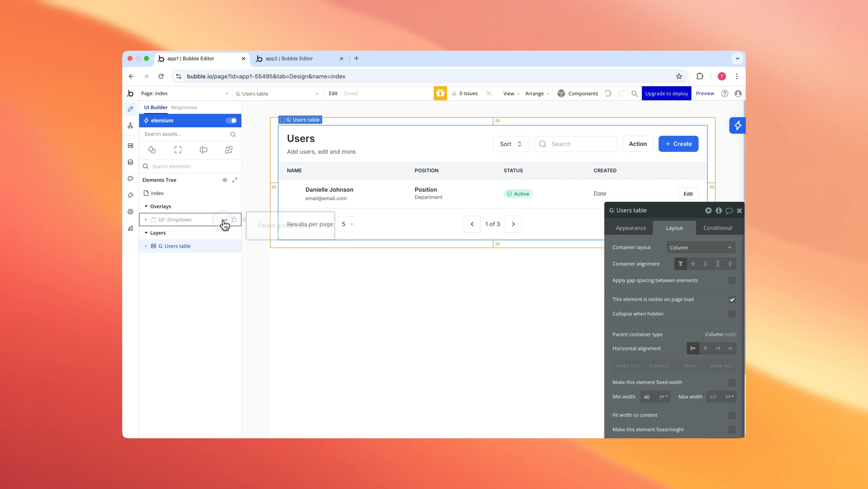Open the Settings gear icon in sidebar
This screenshot has height=489, width=868.
click(x=130, y=212)
